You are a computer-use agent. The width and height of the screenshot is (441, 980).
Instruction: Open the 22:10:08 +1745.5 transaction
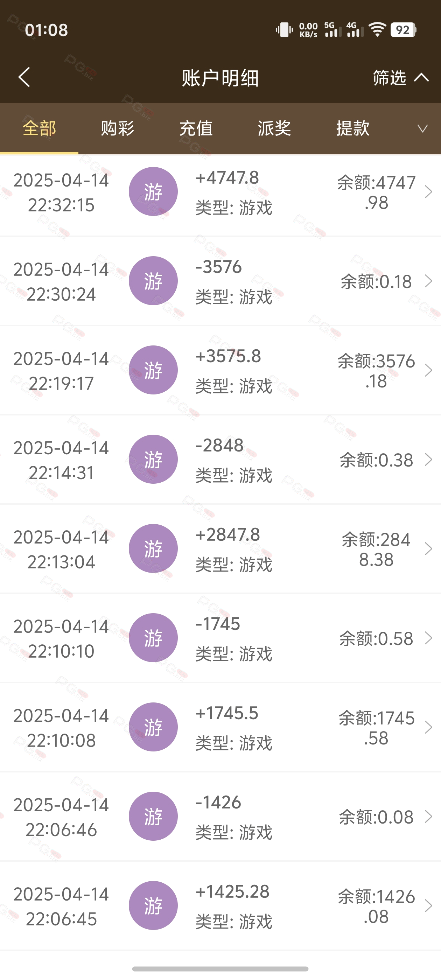tap(220, 727)
